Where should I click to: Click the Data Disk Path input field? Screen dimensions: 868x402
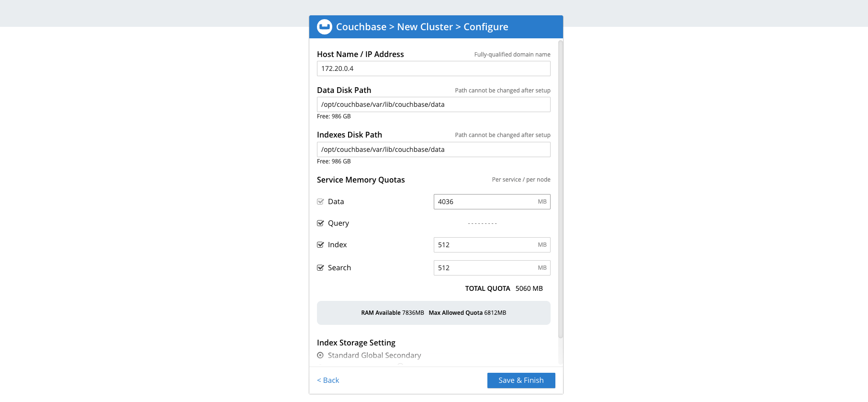point(433,104)
